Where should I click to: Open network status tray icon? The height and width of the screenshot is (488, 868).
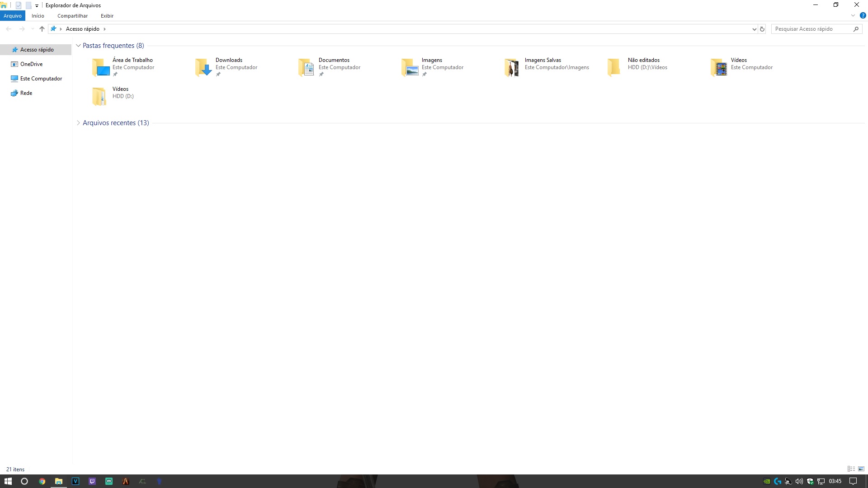(x=821, y=481)
